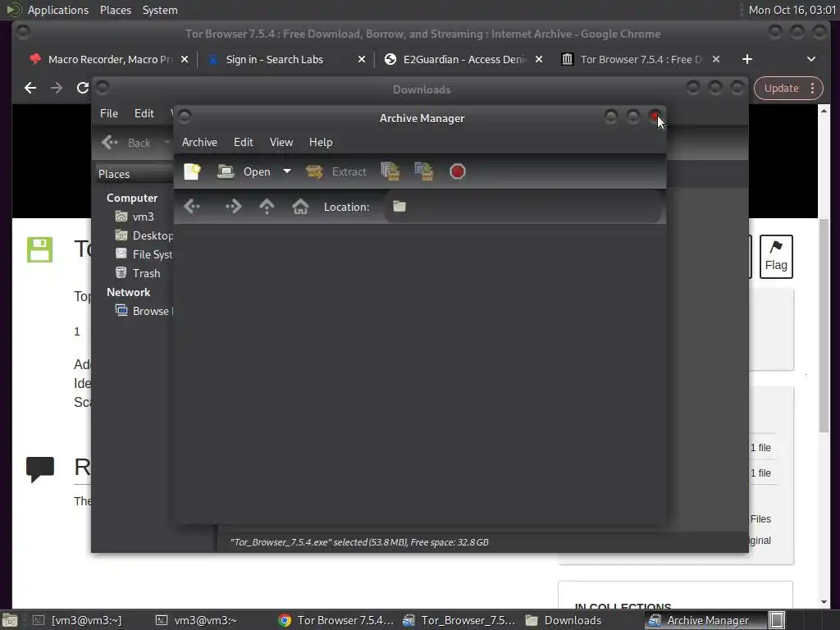840x630 pixels.
Task: Open the System menu in top panel
Action: point(160,10)
